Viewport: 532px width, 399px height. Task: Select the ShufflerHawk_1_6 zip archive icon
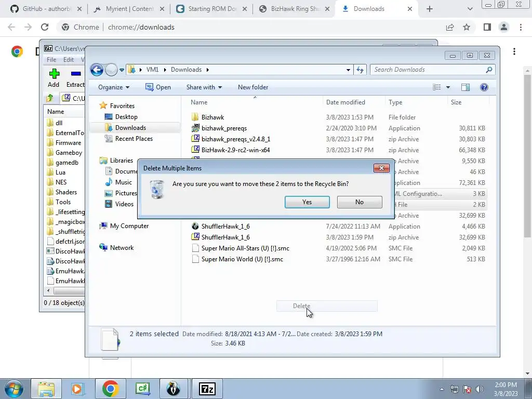click(195, 237)
